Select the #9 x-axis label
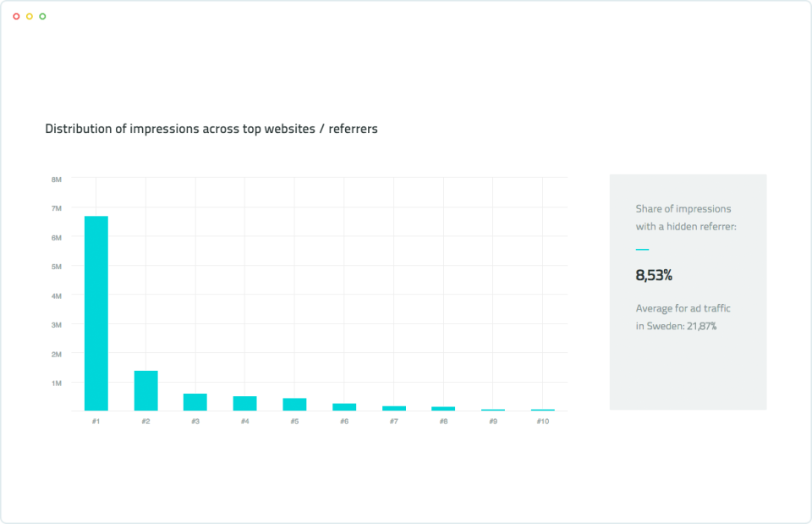The height and width of the screenshot is (524, 812). point(493,421)
